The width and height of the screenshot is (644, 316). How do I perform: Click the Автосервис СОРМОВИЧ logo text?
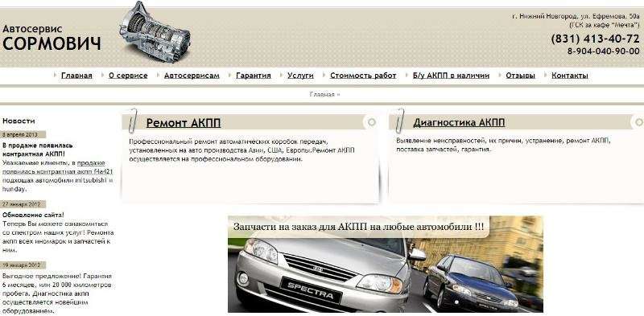click(x=51, y=38)
